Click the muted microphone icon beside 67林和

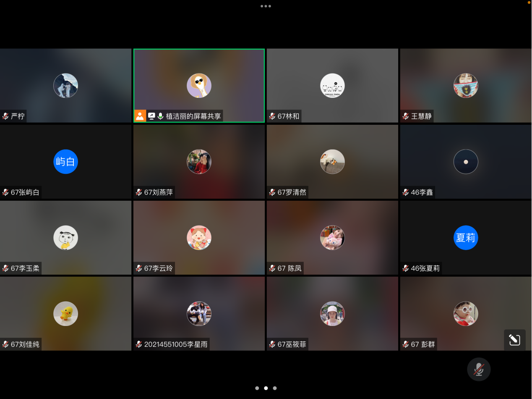[x=272, y=116]
